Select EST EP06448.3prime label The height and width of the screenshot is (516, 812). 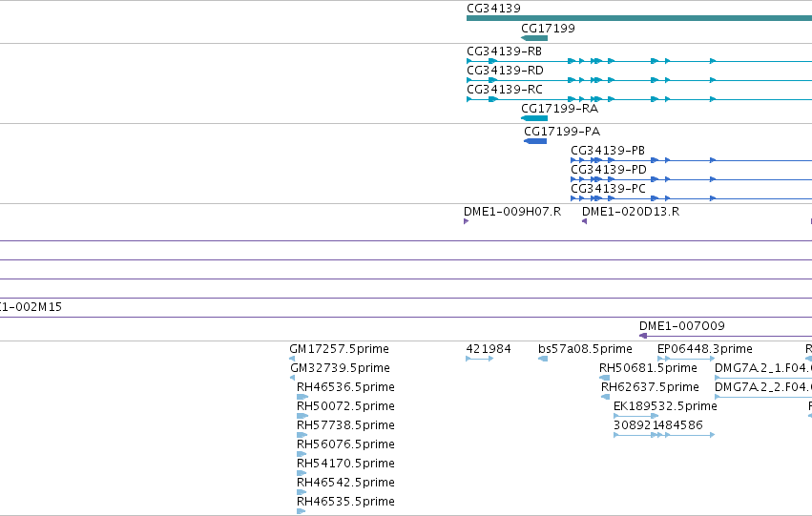705,349
